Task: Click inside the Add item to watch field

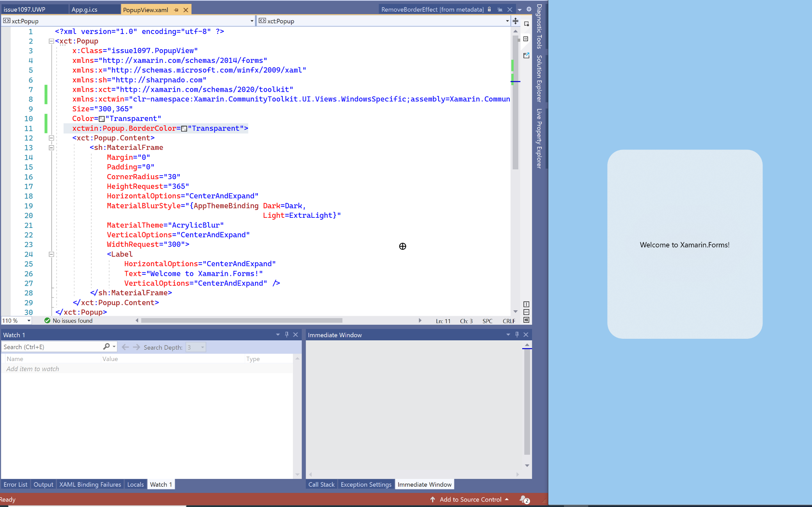Action: [x=33, y=368]
